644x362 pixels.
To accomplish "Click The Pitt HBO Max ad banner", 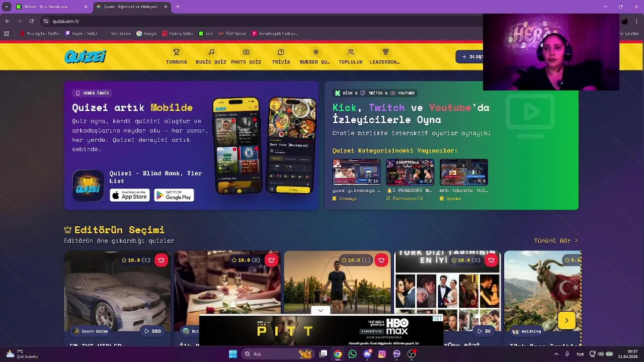I will pyautogui.click(x=320, y=331).
